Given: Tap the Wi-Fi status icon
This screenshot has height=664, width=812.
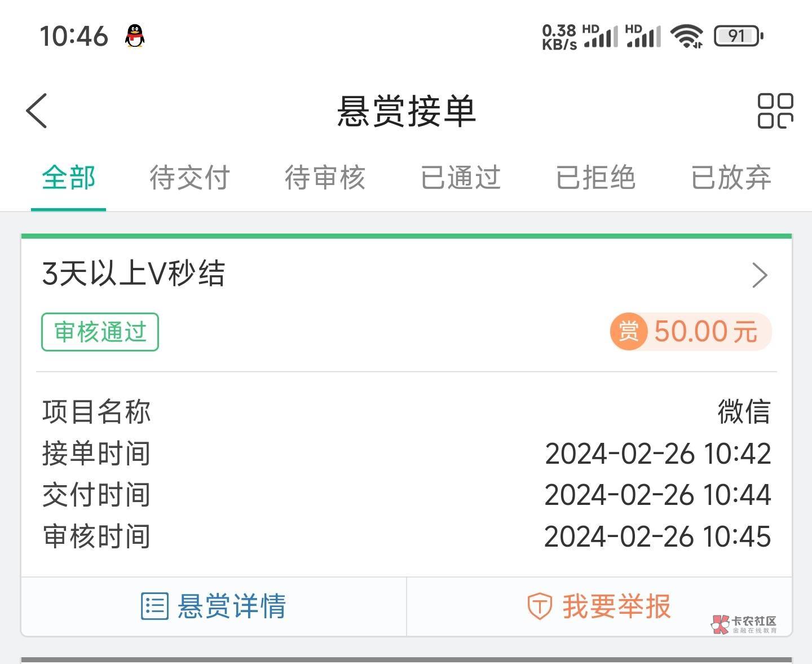Looking at the screenshot, I should coord(686,36).
